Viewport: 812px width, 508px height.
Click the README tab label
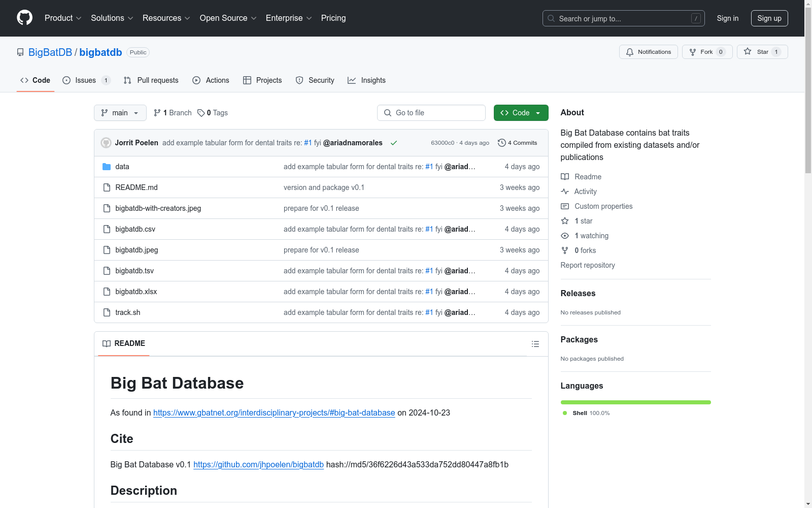(124, 343)
